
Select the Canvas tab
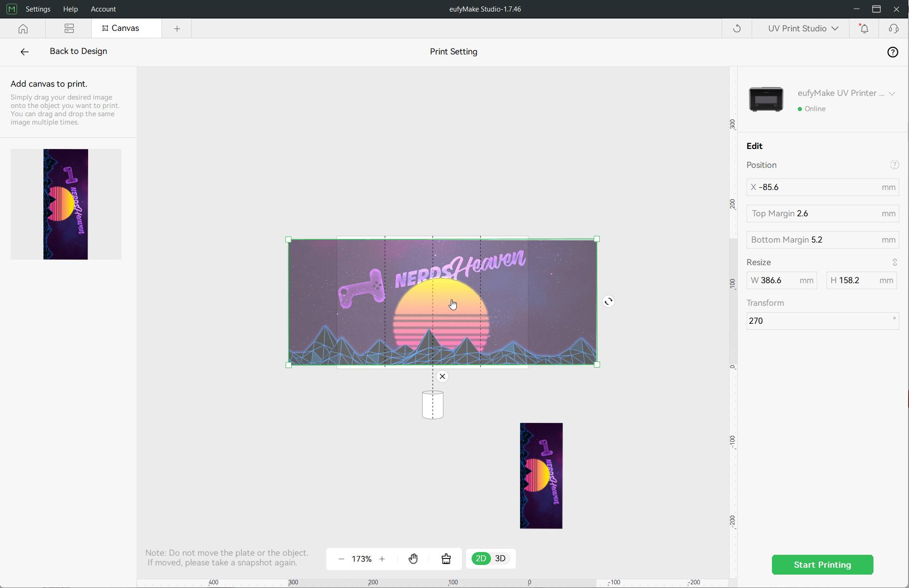pos(126,28)
